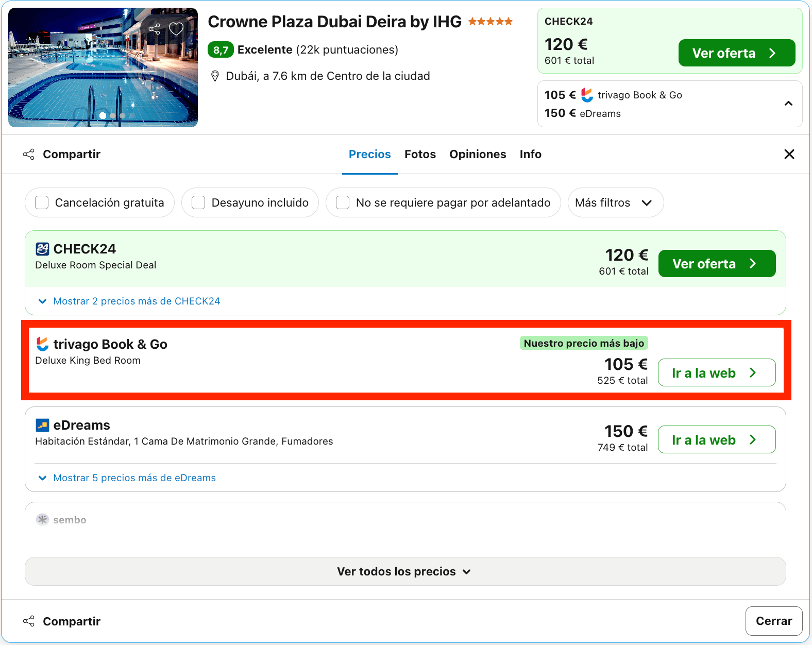
Task: Open the Opiniones tab
Action: (x=478, y=154)
